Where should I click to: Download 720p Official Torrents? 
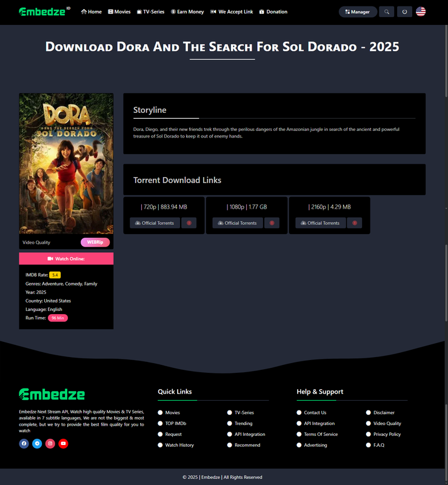click(x=155, y=223)
